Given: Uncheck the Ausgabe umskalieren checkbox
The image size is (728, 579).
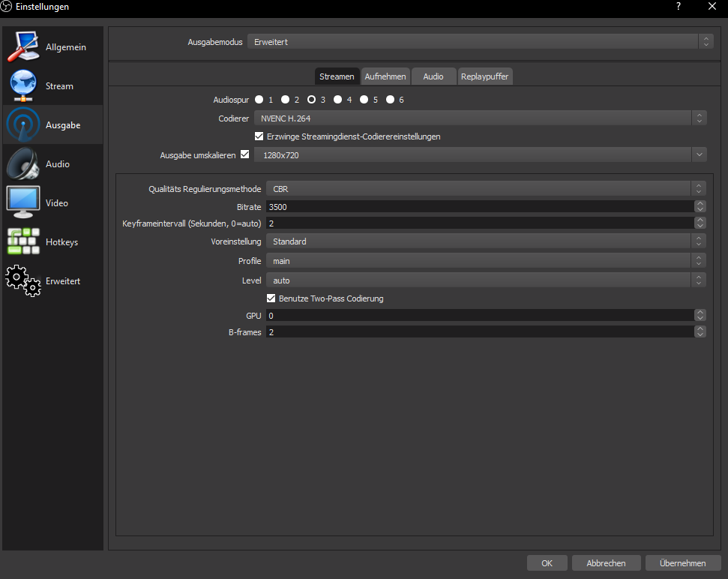Looking at the screenshot, I should 244,154.
